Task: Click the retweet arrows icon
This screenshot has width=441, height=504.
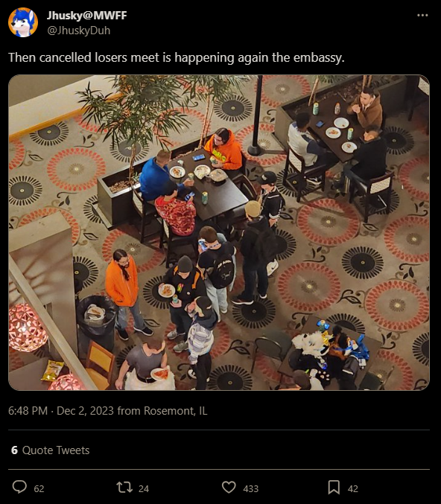Action: (x=124, y=488)
